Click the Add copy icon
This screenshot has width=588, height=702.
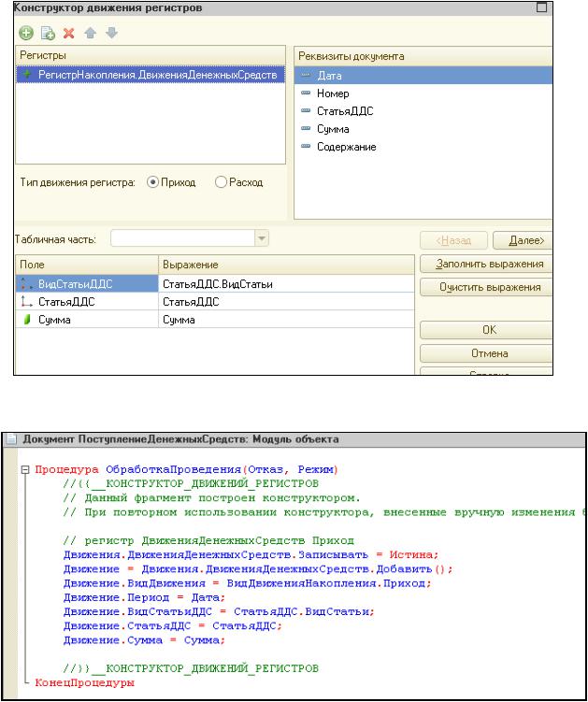(x=48, y=33)
